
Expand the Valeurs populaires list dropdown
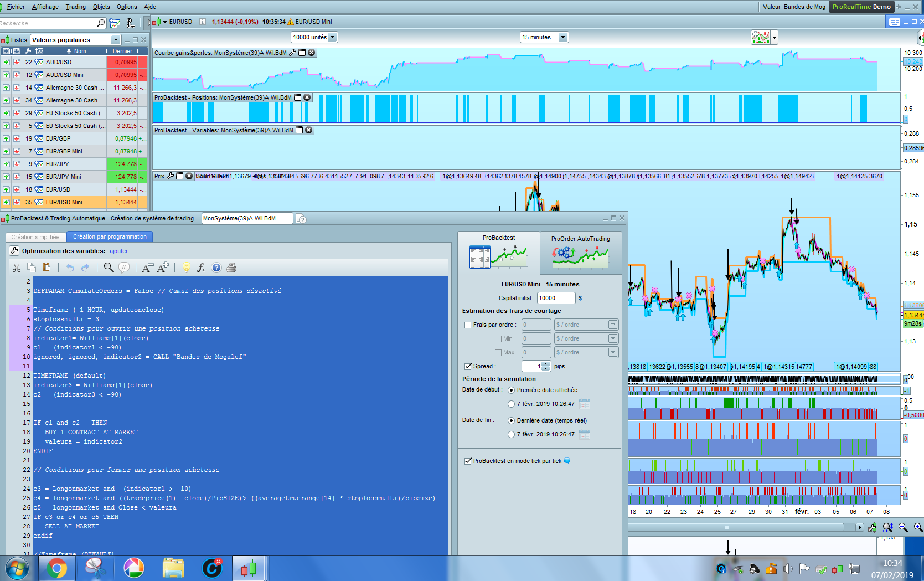click(115, 40)
